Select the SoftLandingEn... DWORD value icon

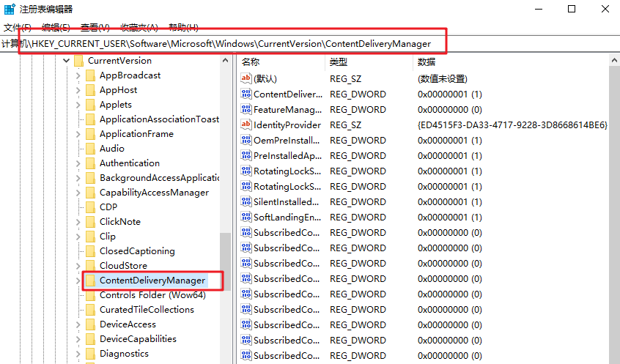[x=246, y=217]
